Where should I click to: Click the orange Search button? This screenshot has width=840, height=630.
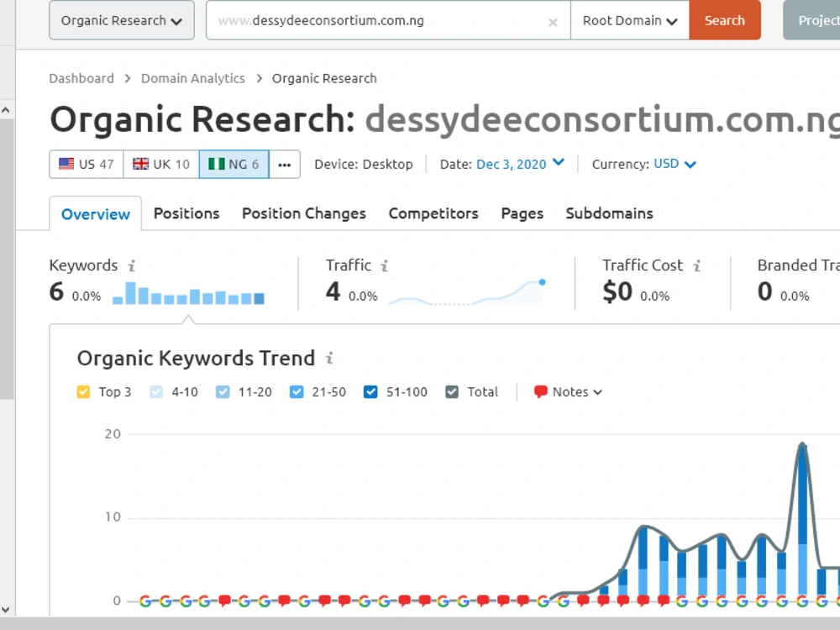tap(725, 20)
